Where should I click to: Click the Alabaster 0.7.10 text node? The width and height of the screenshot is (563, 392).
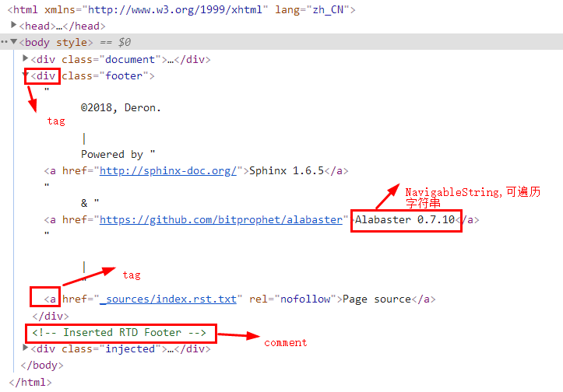pos(405,219)
